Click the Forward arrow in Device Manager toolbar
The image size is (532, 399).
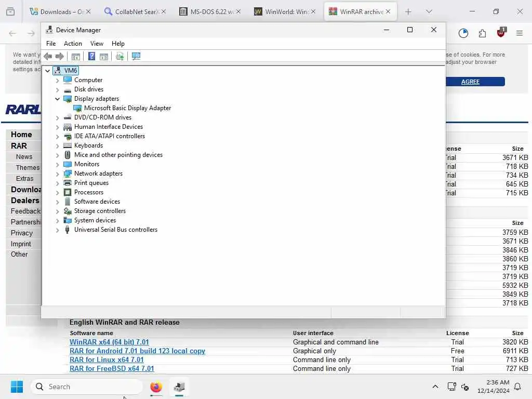[x=60, y=56]
